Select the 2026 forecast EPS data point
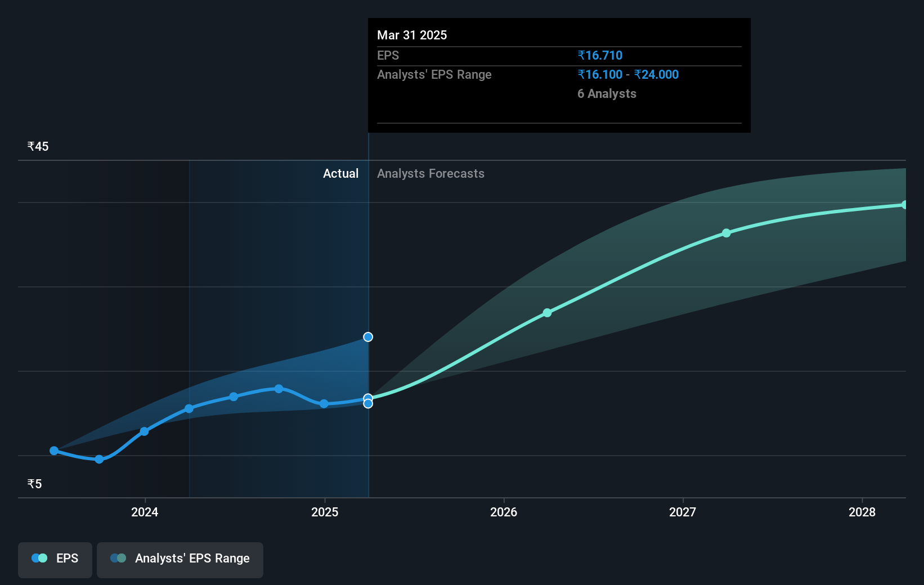Screen dimensions: 924x585 547,313
